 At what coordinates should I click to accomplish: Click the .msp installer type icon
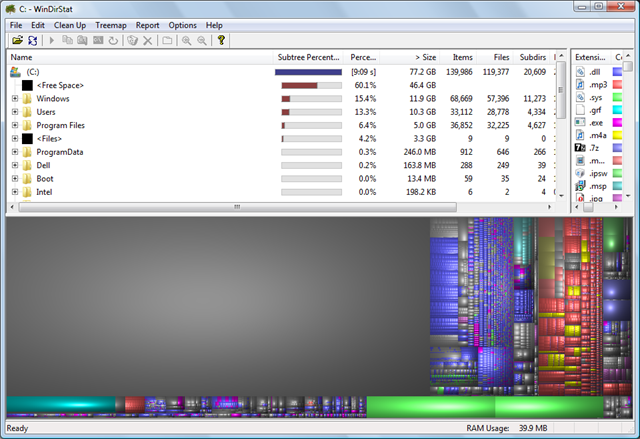point(580,186)
